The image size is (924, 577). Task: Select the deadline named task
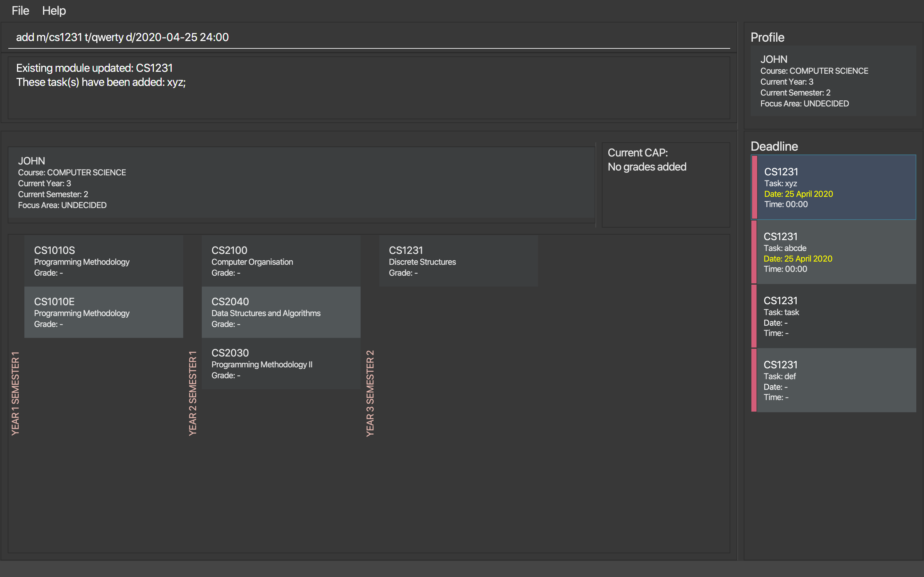click(836, 316)
